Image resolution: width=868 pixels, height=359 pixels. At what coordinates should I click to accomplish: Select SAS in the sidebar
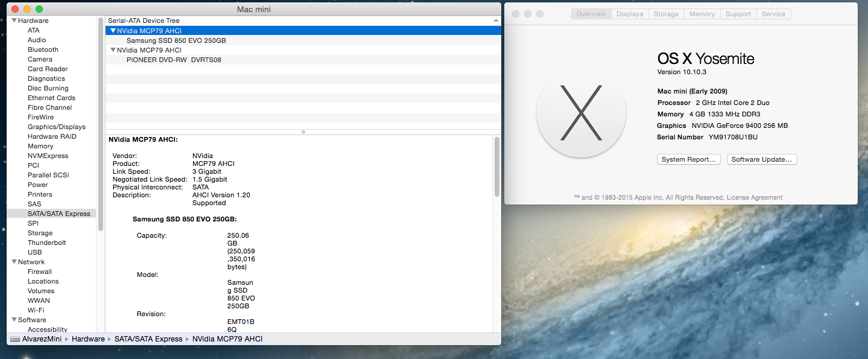pos(34,204)
